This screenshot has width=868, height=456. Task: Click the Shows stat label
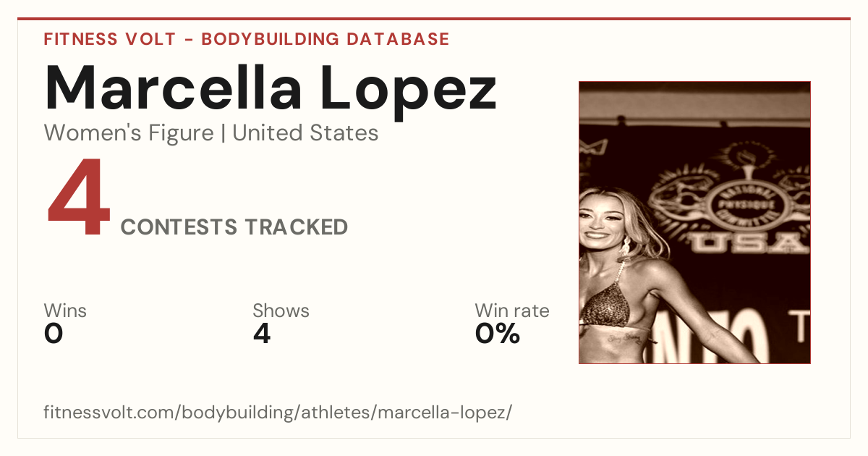[x=281, y=311]
